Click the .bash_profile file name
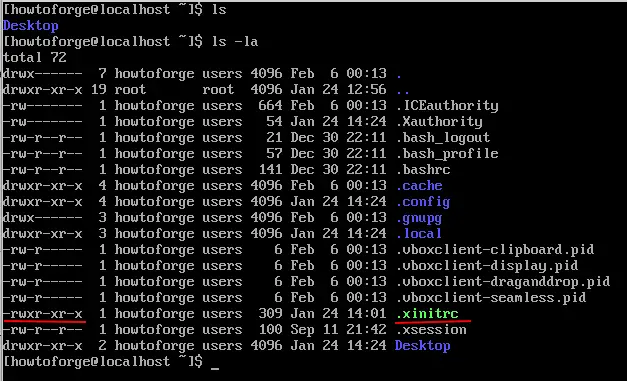Screen dimensions: 627x381 [x=447, y=154]
